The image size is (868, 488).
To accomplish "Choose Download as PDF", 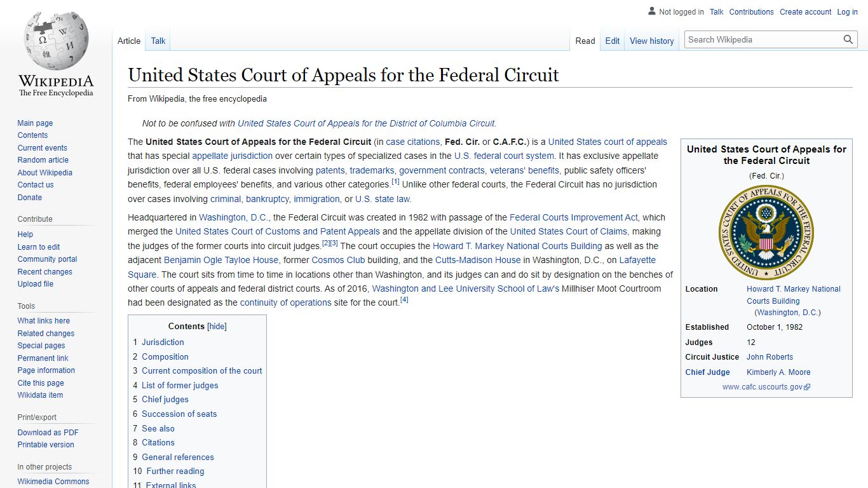I will click(48, 433).
